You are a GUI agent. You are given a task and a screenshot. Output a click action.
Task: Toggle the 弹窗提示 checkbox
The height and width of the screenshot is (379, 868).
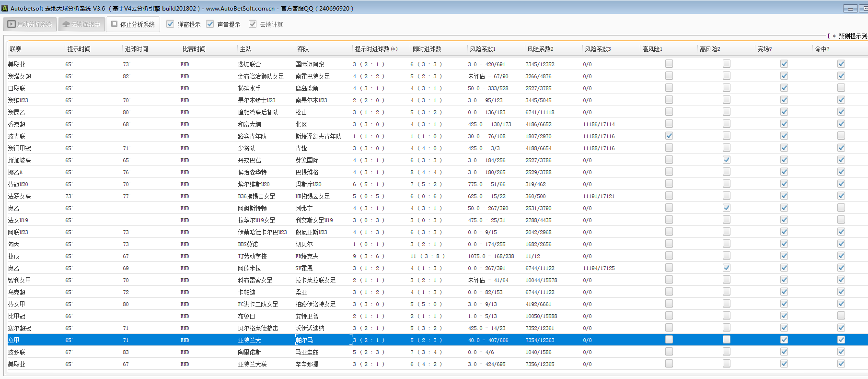[170, 24]
